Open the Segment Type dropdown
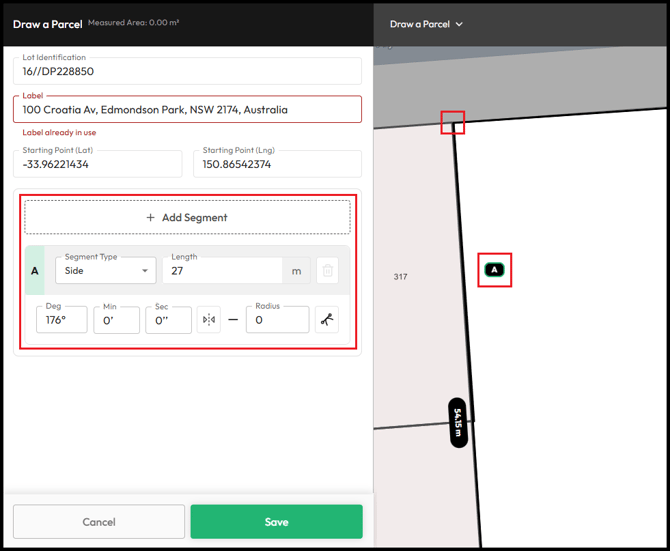 tap(105, 270)
